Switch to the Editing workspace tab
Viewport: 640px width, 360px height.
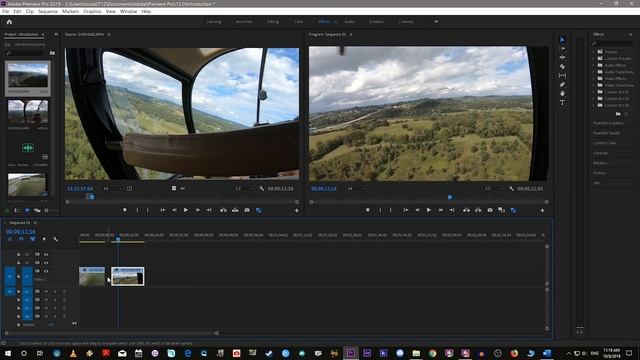coord(273,22)
